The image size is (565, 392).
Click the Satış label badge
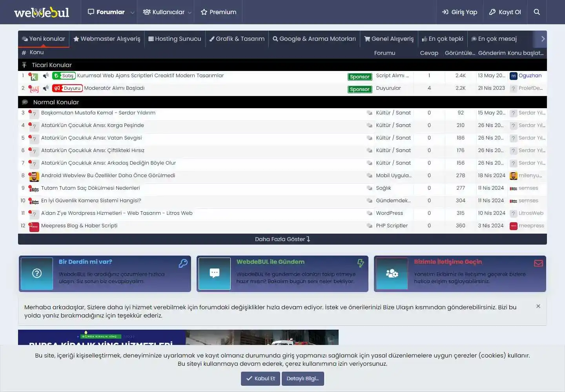[64, 76]
